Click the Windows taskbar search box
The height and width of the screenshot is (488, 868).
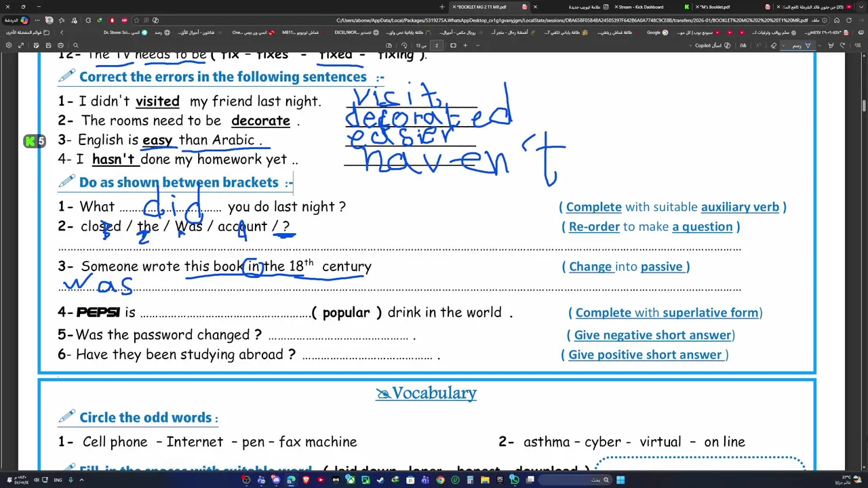(x=575, y=480)
